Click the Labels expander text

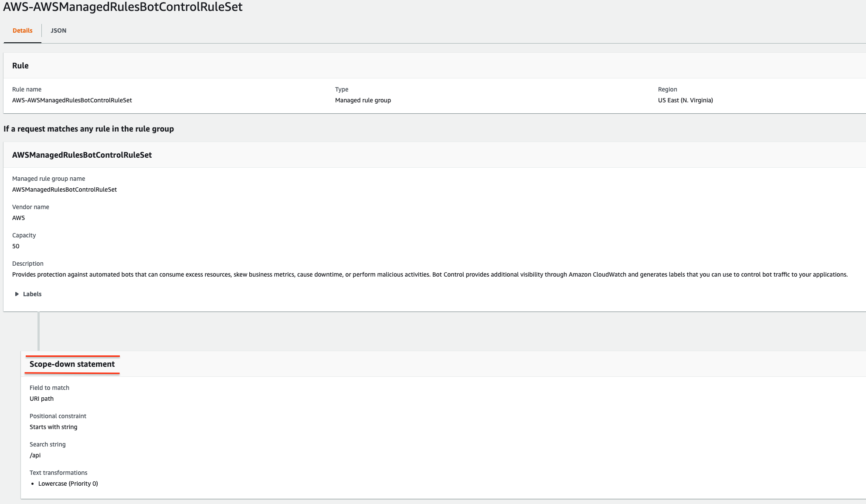point(32,294)
